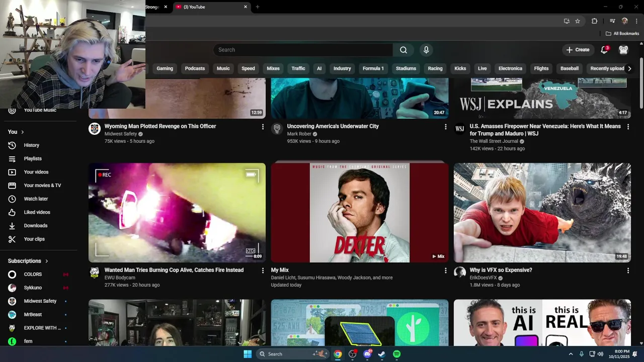Open Chrome from the taskbar

point(338,354)
